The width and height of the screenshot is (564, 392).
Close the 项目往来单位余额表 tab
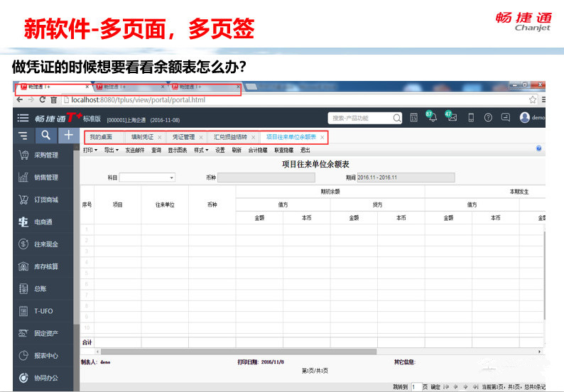click(322, 137)
